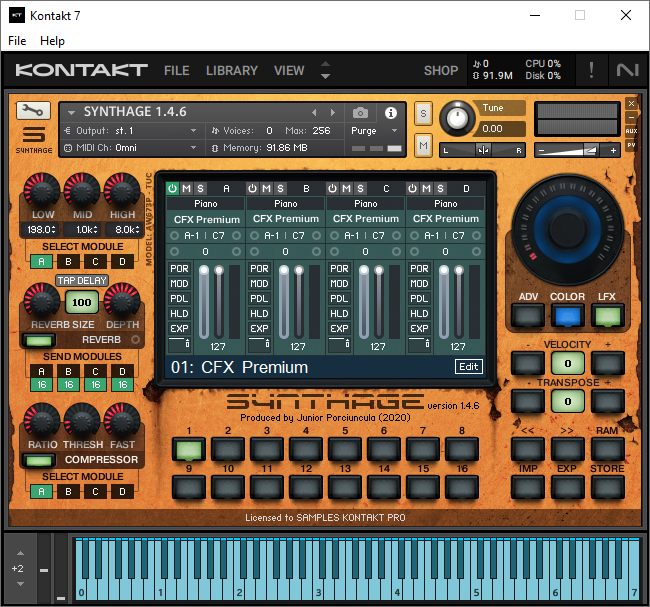Open Kontakt LIBRARY tab
Viewport: 650px width, 607px height.
(x=232, y=70)
